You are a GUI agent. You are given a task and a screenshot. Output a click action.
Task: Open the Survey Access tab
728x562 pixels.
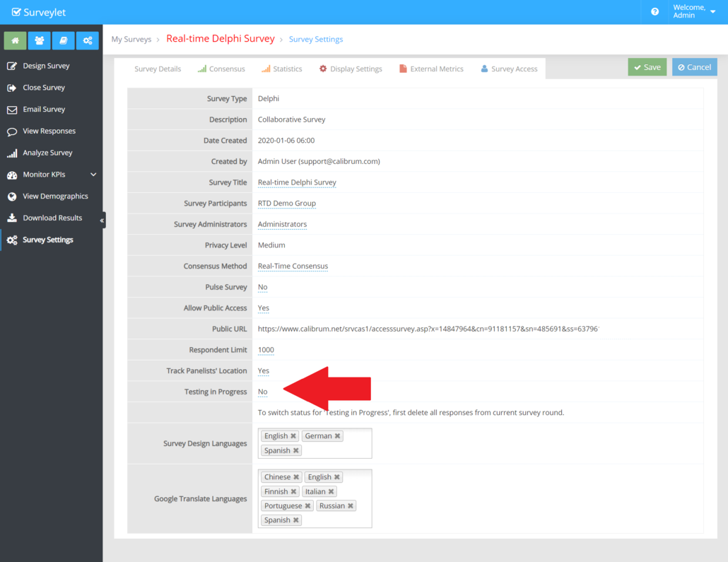(x=509, y=69)
